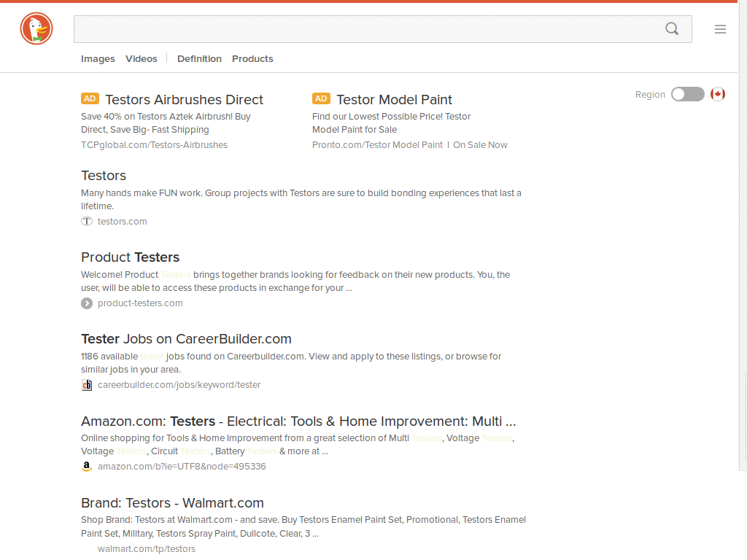Image resolution: width=747 pixels, height=560 pixels.
Task: Click the magnifying glass search icon
Action: (672, 29)
